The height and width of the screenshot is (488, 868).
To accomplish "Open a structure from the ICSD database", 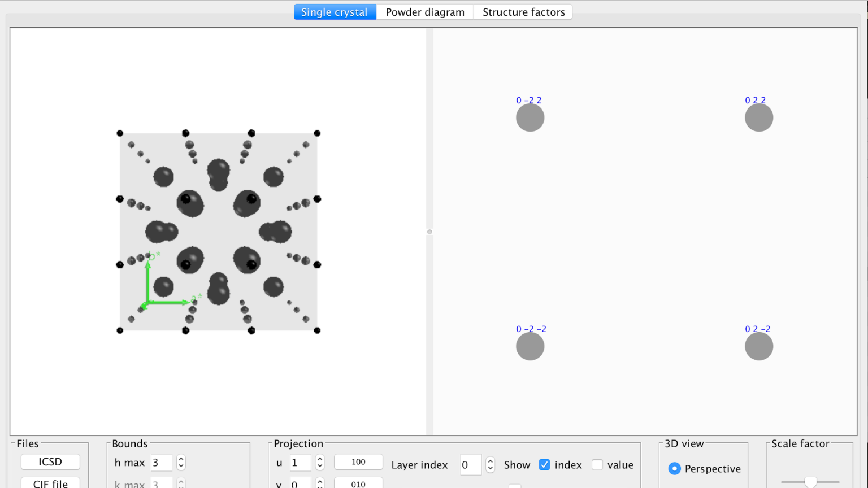I will pyautogui.click(x=50, y=461).
